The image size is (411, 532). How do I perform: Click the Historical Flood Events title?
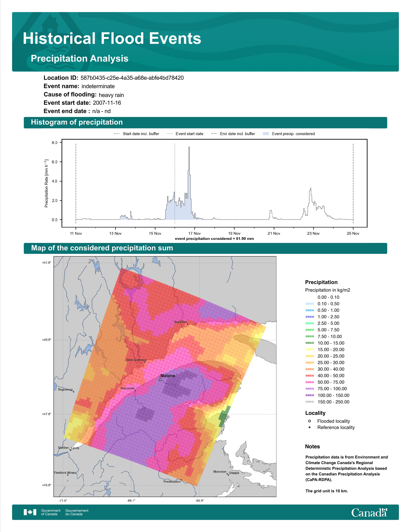click(x=112, y=39)
